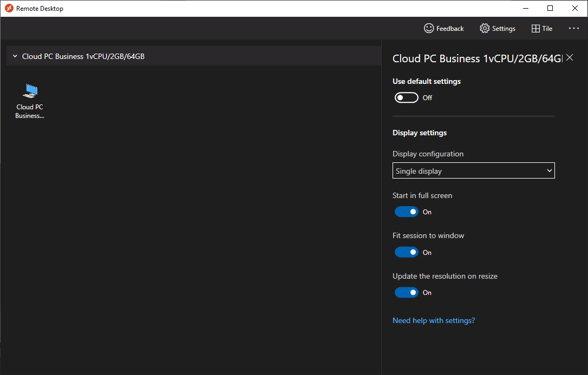Open Need help with settings link
Viewport: 588px width, 375px height.
click(433, 320)
